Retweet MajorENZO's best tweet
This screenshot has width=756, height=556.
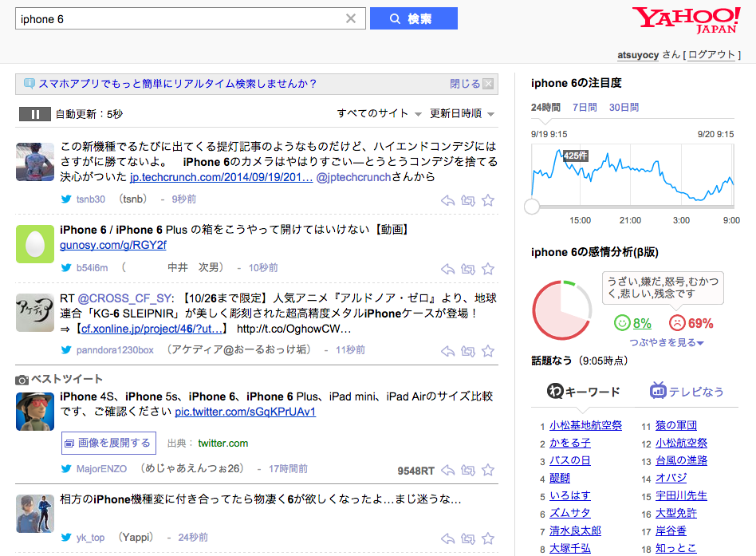[467, 470]
